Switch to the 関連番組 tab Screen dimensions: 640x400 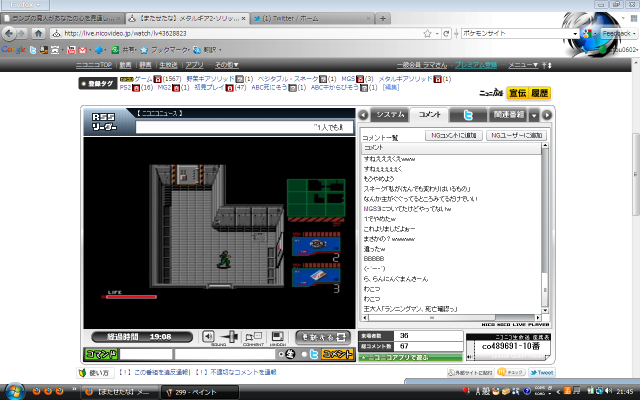(x=509, y=115)
